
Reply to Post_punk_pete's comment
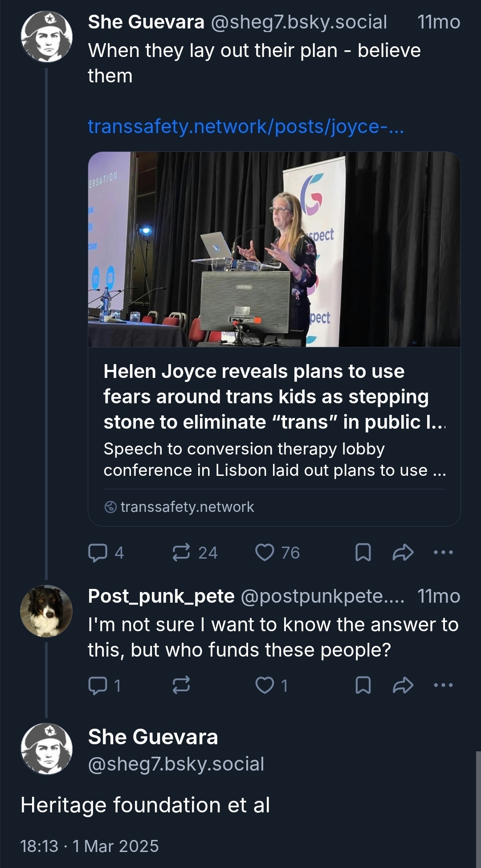click(x=98, y=685)
